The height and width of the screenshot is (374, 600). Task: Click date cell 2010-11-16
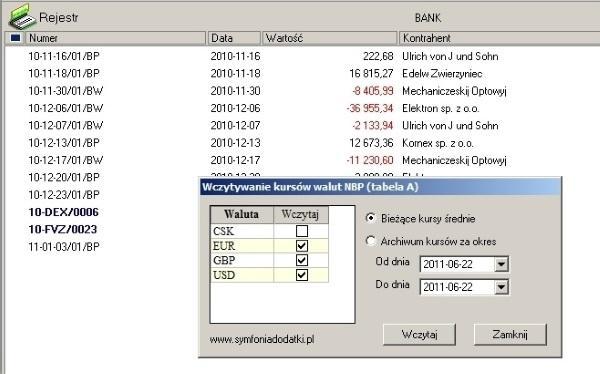pyautogui.click(x=235, y=56)
